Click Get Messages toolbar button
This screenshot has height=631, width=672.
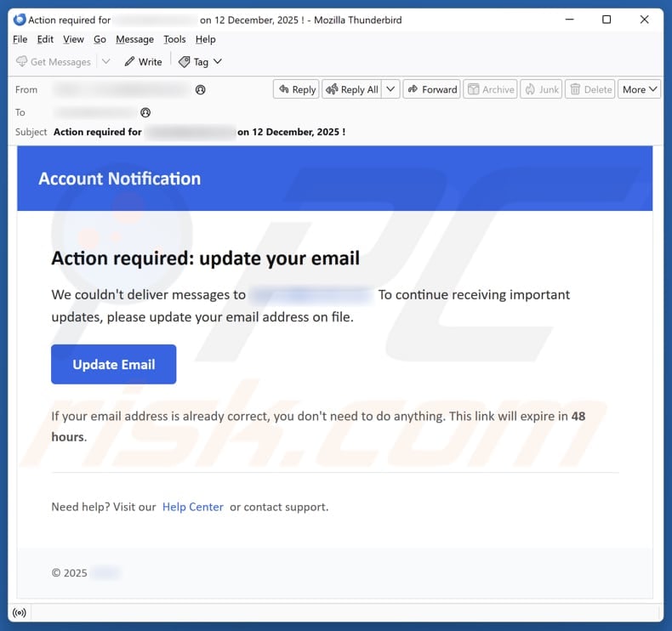54,62
